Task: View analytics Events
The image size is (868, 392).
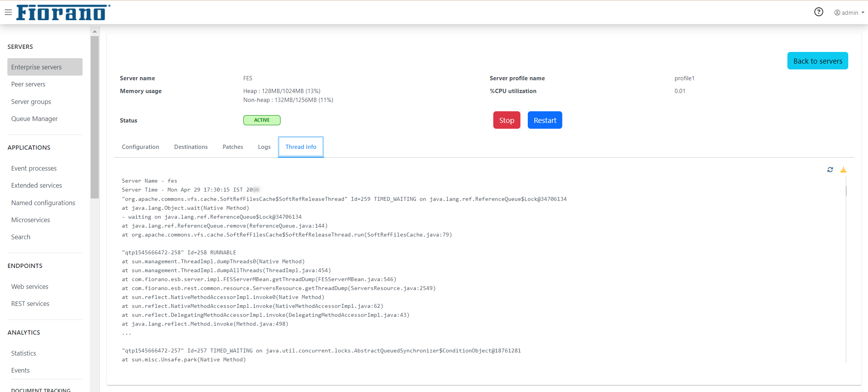Action: [x=21, y=370]
